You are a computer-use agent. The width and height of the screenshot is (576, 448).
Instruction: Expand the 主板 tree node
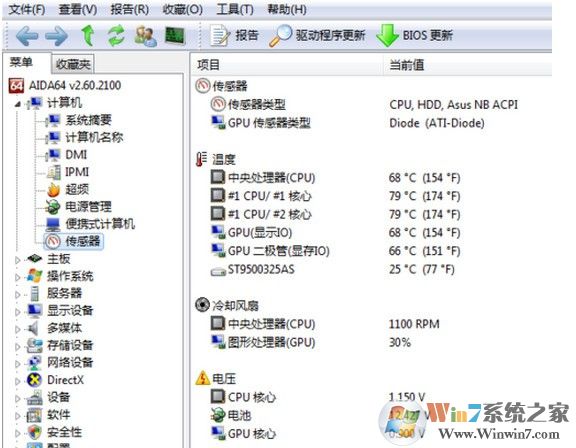[x=17, y=260]
